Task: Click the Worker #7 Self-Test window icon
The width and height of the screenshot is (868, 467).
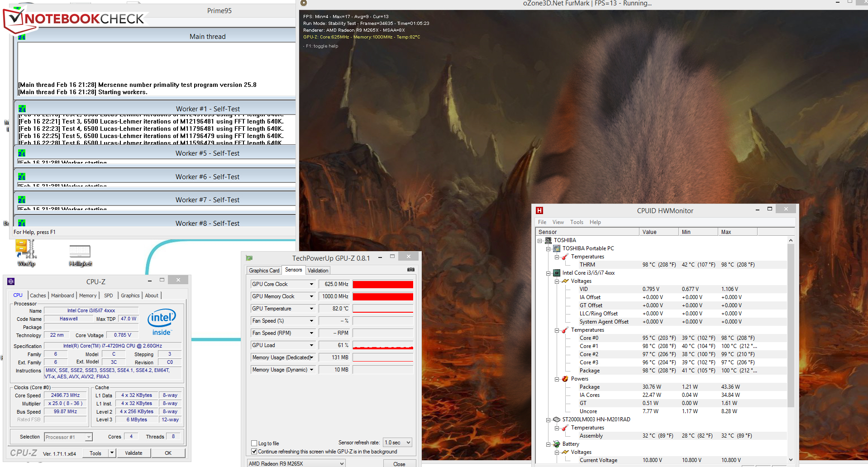Action: (x=22, y=200)
